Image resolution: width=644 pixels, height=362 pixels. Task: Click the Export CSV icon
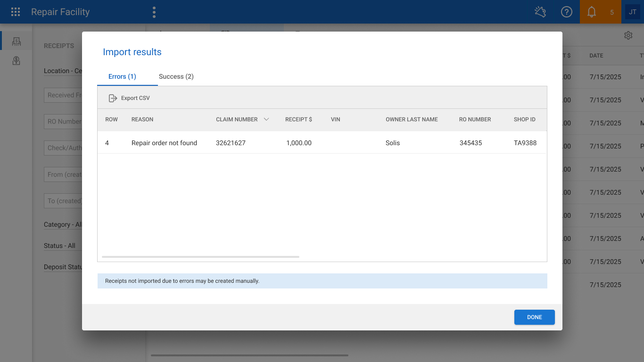(113, 98)
